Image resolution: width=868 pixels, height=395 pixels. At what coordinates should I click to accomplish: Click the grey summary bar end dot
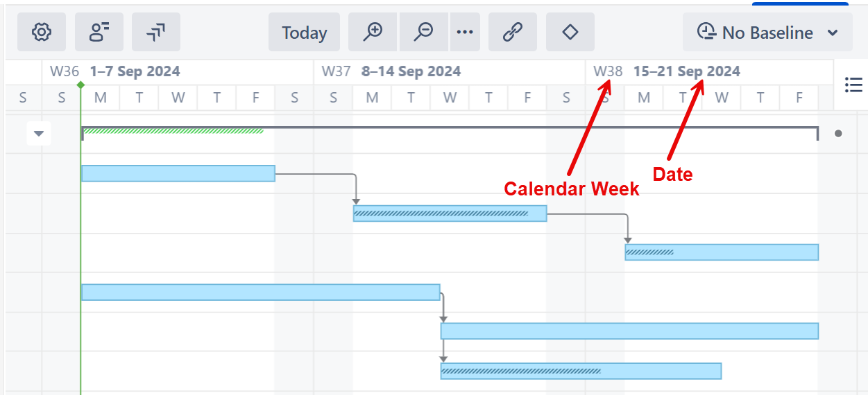pyautogui.click(x=838, y=134)
